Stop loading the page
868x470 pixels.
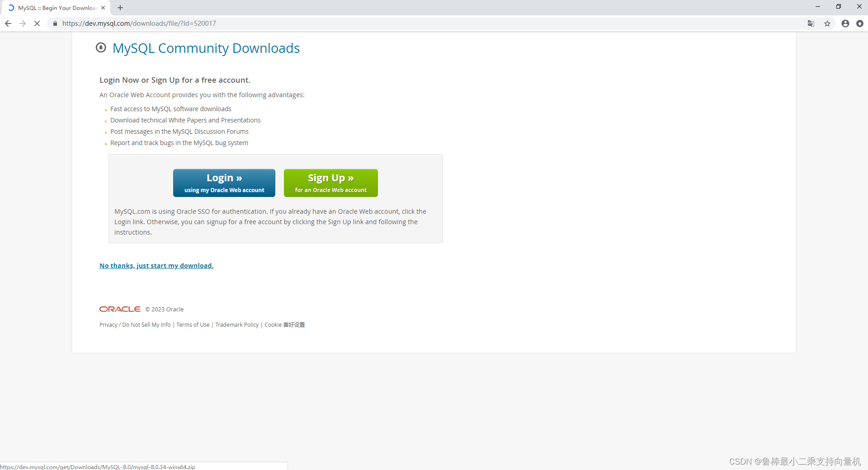tap(37, 23)
